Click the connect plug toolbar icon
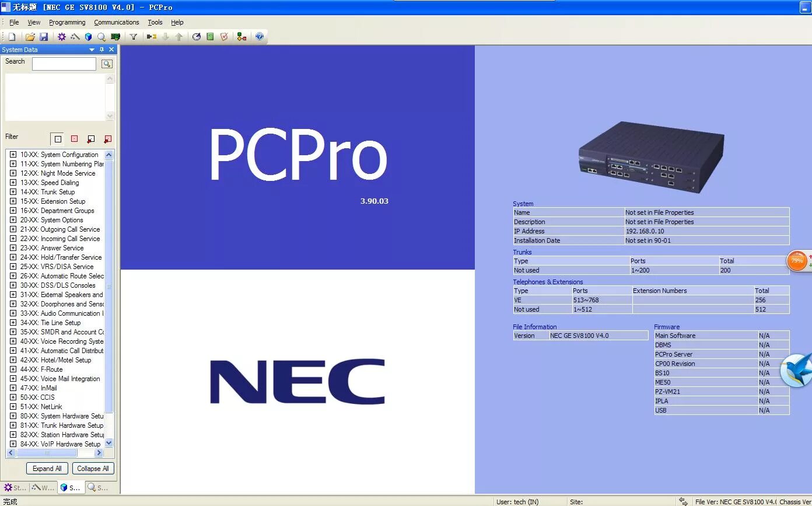The image size is (812, 506). (152, 37)
